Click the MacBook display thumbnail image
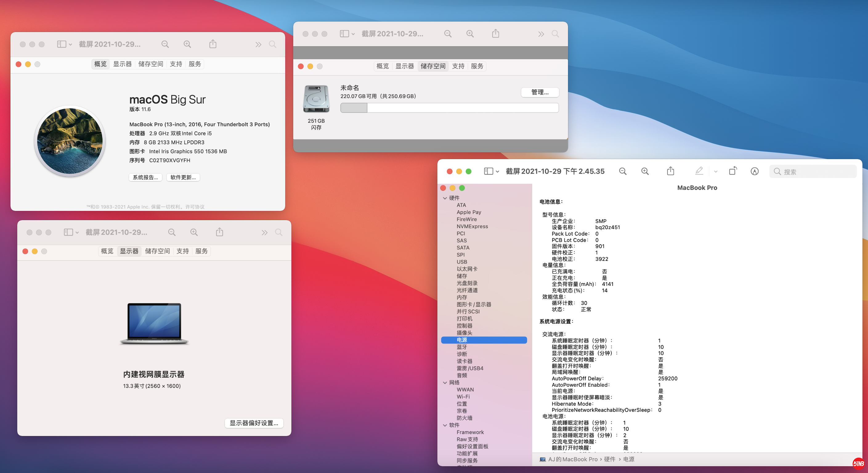The height and width of the screenshot is (473, 868). (x=155, y=323)
